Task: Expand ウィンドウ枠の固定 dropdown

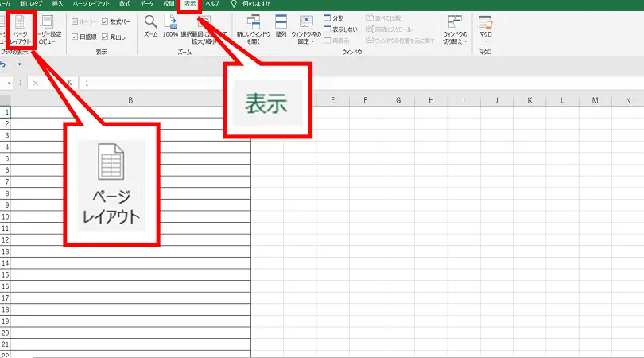Action: [306, 31]
